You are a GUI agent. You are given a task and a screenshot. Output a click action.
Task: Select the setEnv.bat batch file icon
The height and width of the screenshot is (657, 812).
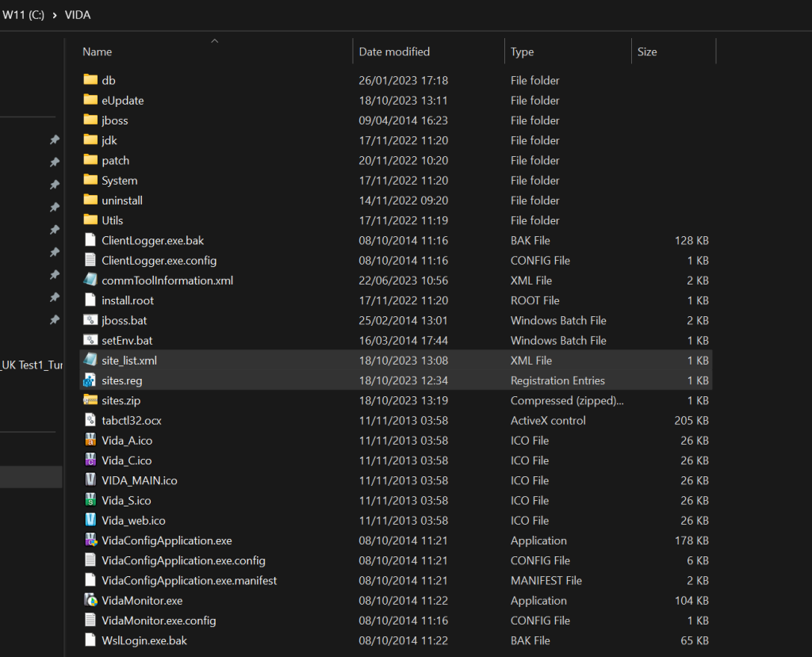point(90,340)
